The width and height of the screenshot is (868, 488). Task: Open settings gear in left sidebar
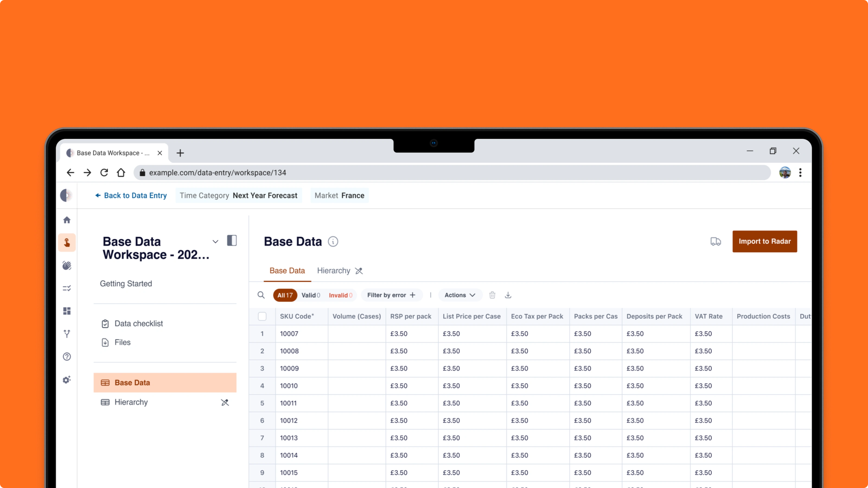(67, 380)
